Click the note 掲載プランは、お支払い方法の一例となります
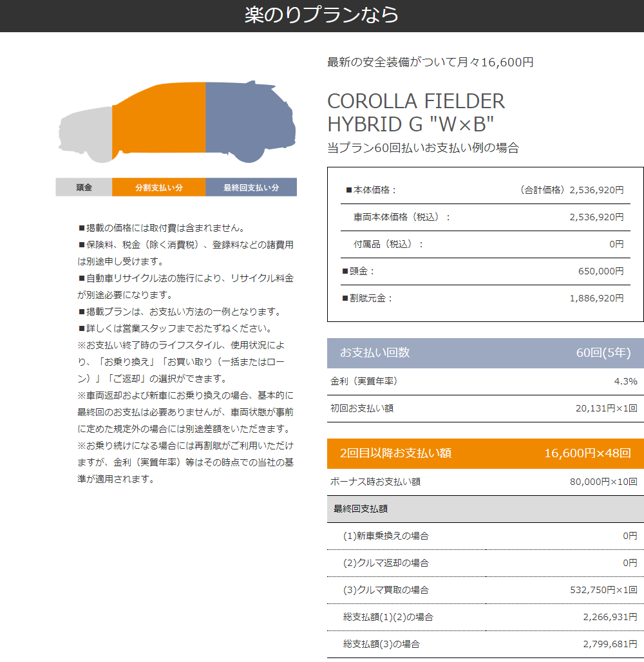The image size is (644, 662). click(180, 312)
